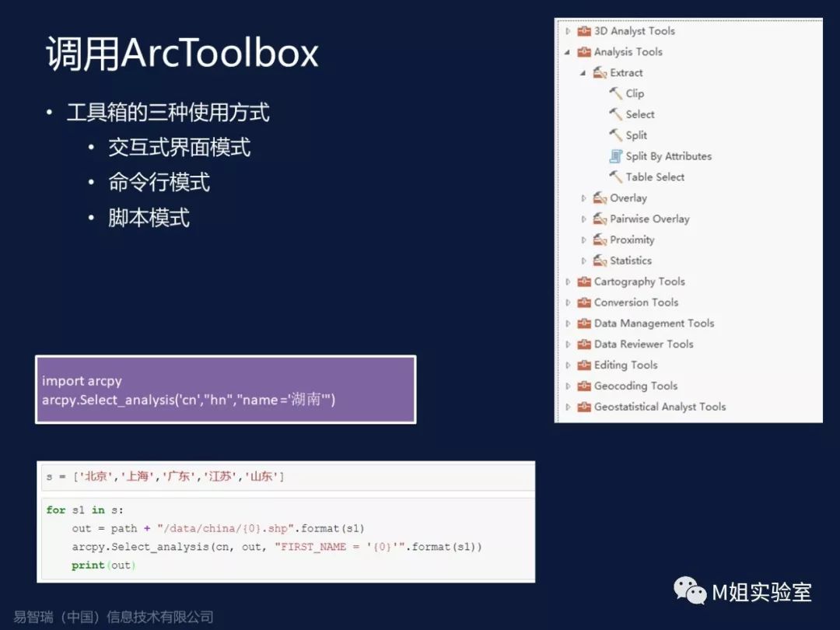
Task: Select the Conversion Tools label
Action: [636, 303]
